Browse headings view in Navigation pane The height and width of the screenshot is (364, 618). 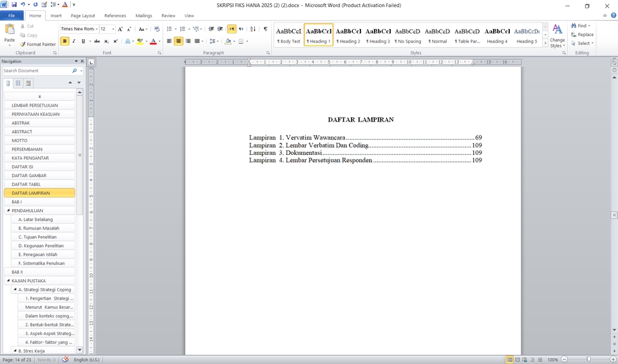tap(8, 83)
